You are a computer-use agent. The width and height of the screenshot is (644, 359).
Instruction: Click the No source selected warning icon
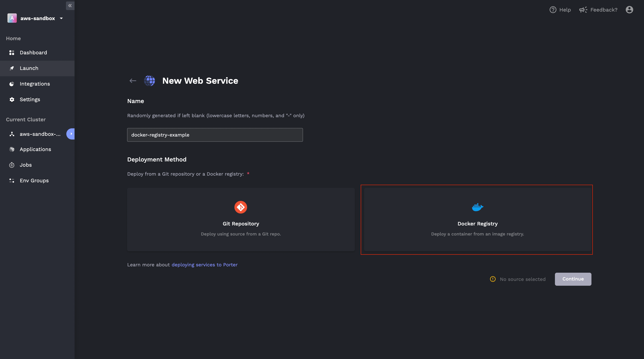493,279
